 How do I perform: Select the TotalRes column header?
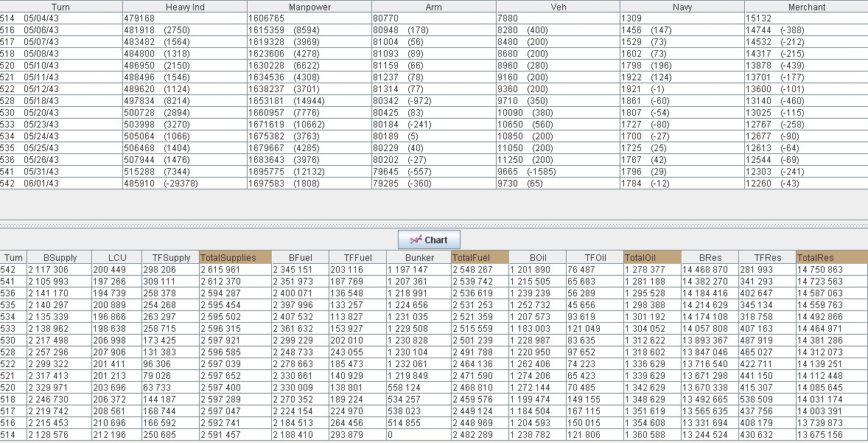pos(832,257)
